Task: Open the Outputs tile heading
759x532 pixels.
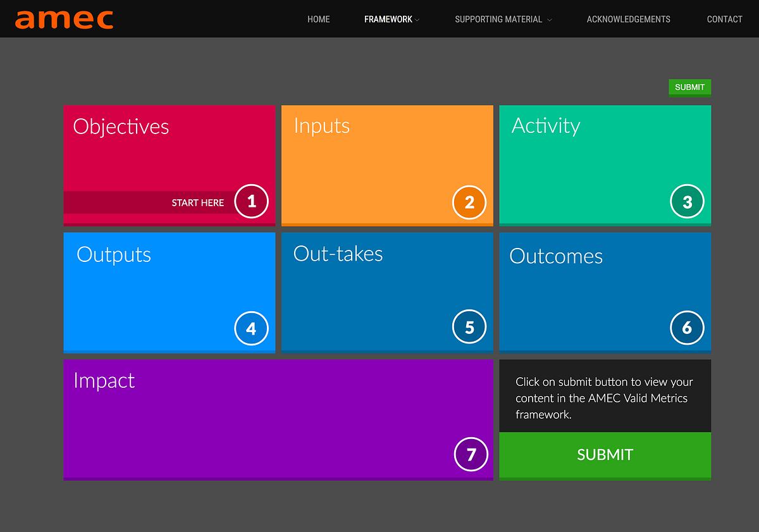Action: click(x=114, y=254)
